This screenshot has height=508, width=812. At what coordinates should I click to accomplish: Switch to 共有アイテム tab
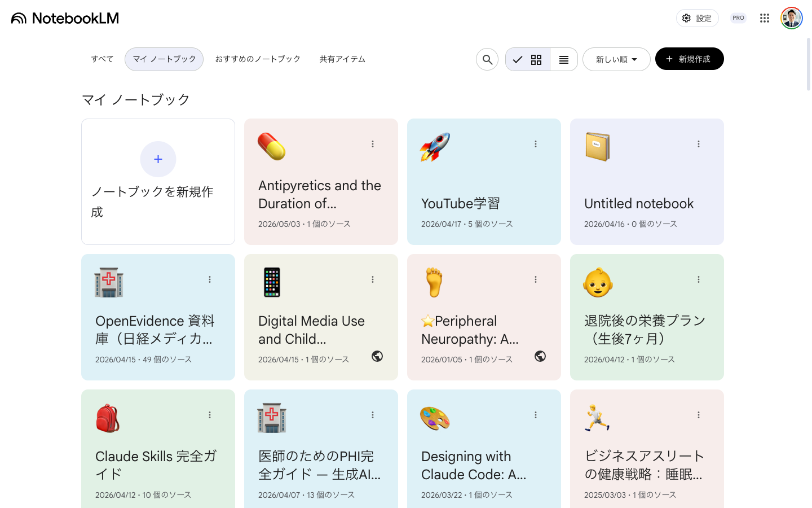(342, 59)
